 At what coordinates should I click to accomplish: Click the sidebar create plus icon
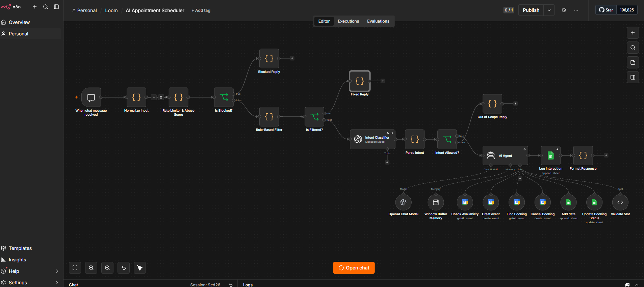coord(35,7)
